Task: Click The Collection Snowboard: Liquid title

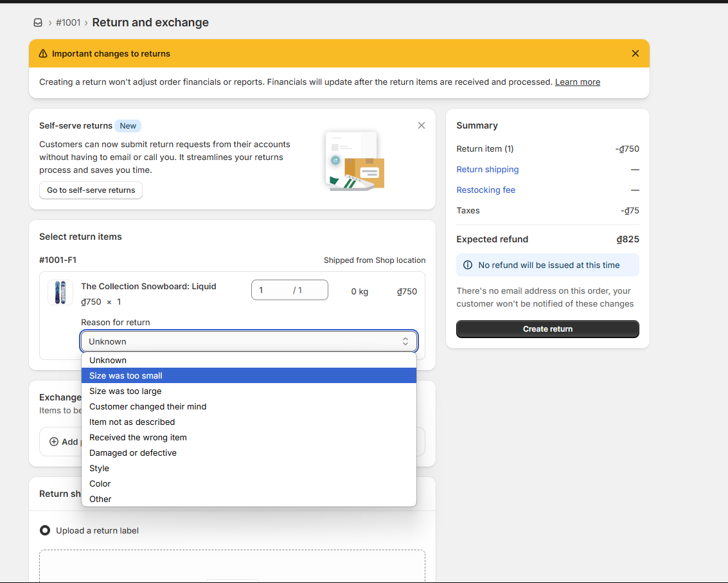Action: (x=148, y=286)
